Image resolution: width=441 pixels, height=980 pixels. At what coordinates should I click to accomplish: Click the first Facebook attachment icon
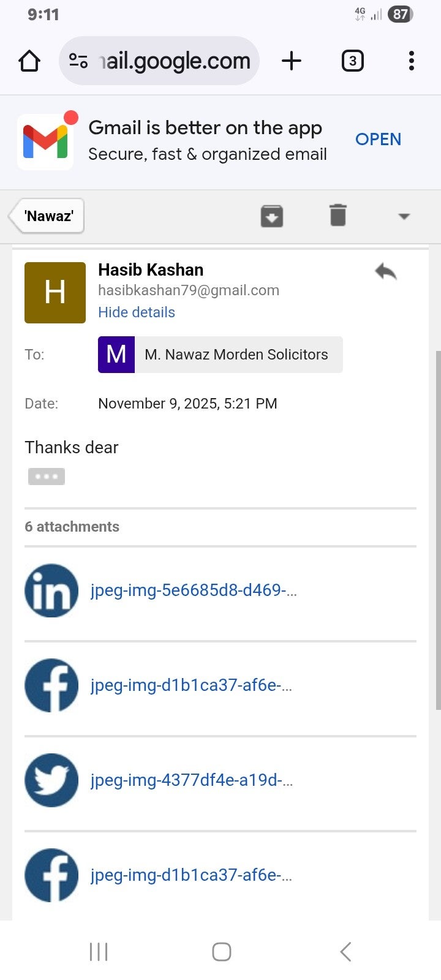click(51, 685)
